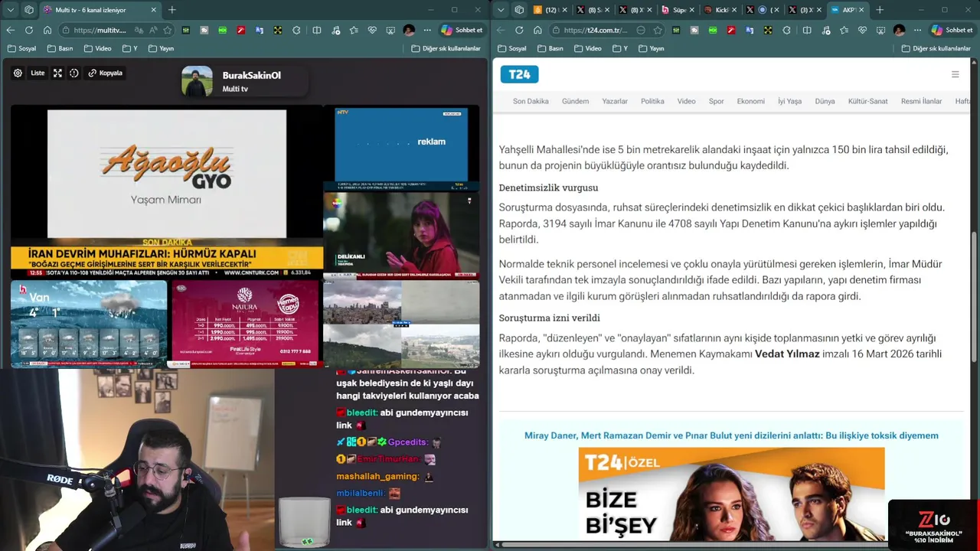Select the NTV reklam channel tile

pyautogui.click(x=400, y=148)
